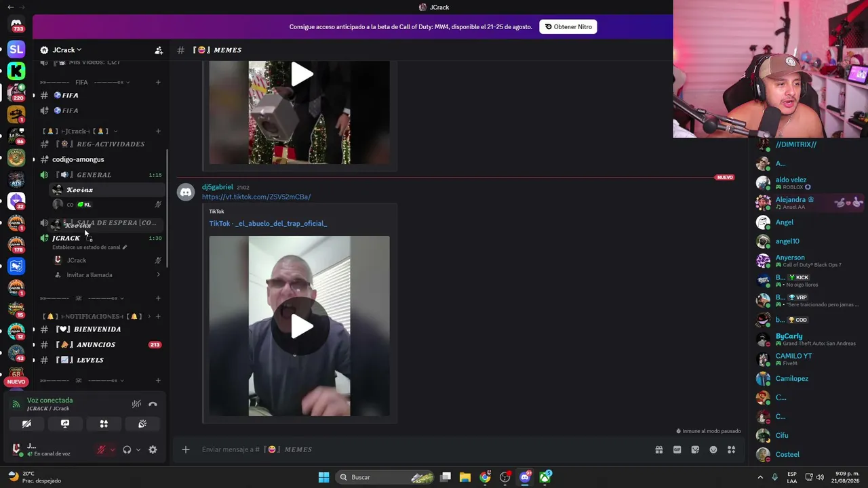Open ByCarly's profile in the member list
The width and height of the screenshot is (868, 488).
tap(810, 340)
